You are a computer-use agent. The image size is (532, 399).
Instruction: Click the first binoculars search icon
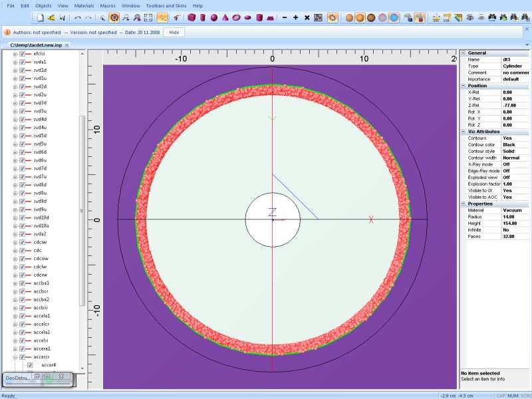click(x=492, y=18)
